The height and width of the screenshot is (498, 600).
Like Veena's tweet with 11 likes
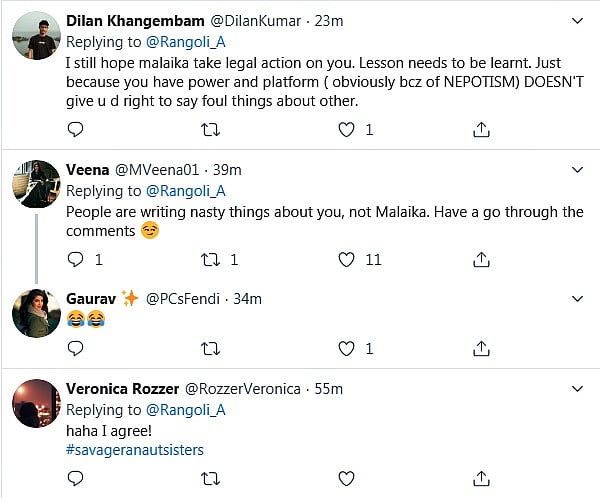[x=346, y=259]
